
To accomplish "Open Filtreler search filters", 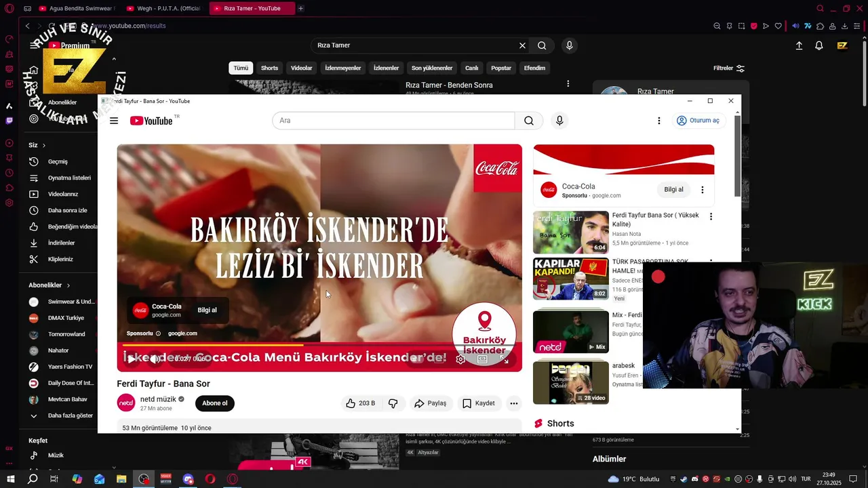I will [729, 68].
